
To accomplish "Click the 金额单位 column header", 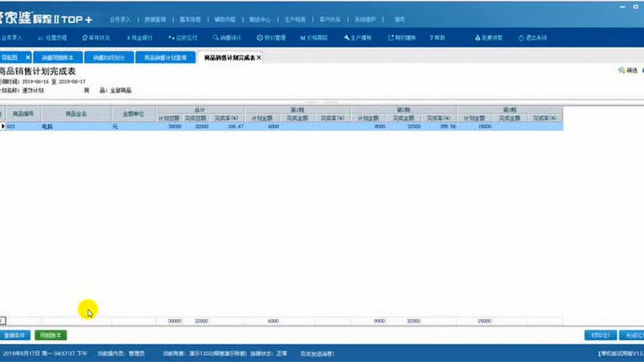I will 133,114.
